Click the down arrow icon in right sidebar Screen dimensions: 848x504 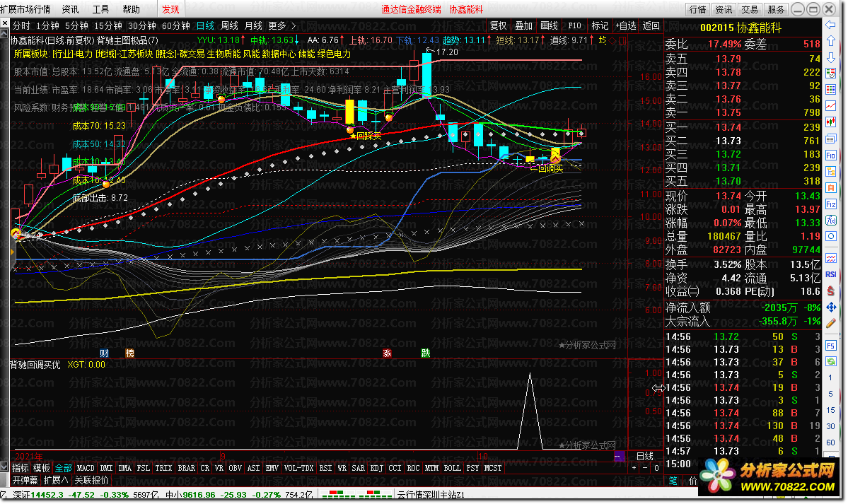(x=831, y=57)
